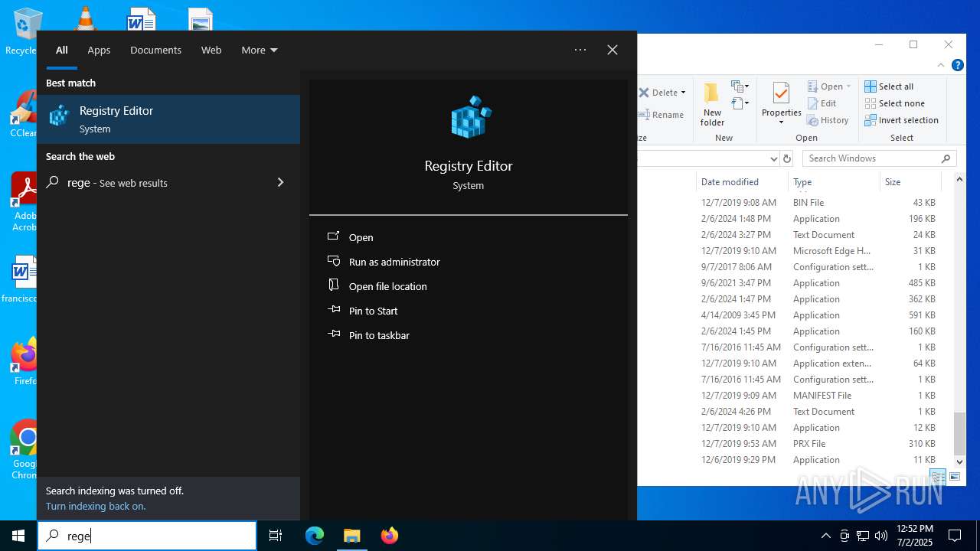The height and width of the screenshot is (551, 980).
Task: Launch Microsoft Edge from taskbar
Action: click(x=315, y=536)
